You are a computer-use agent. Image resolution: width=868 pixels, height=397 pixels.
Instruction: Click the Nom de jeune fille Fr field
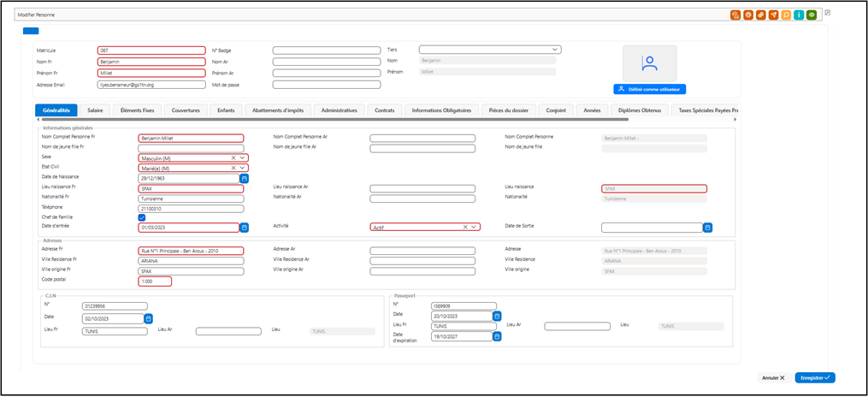[x=191, y=148]
